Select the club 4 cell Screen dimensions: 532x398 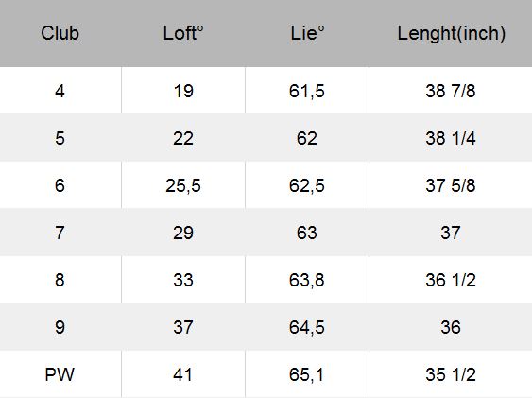pyautogui.click(x=60, y=91)
